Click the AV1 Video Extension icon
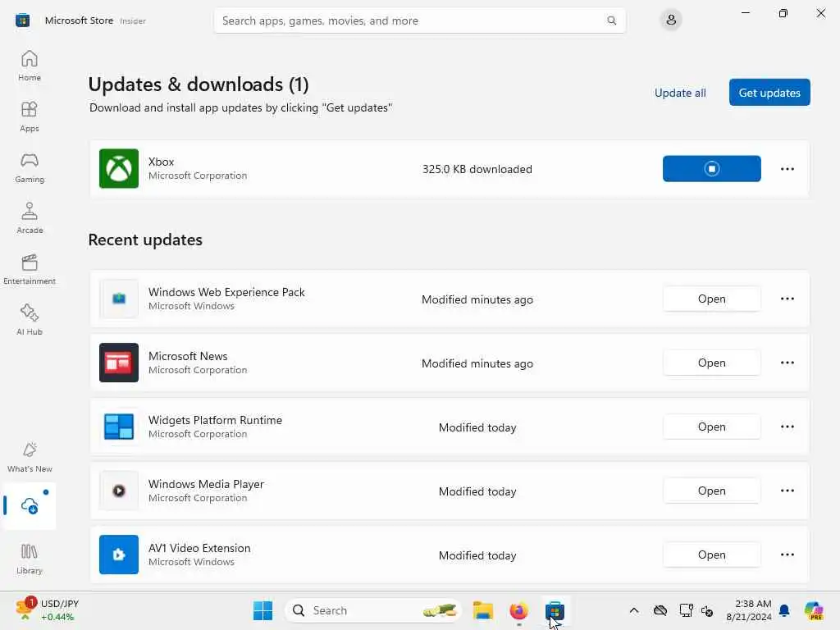 (119, 555)
